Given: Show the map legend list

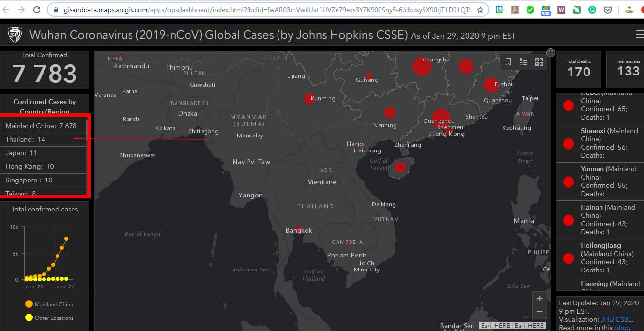Looking at the screenshot, I should 524,62.
